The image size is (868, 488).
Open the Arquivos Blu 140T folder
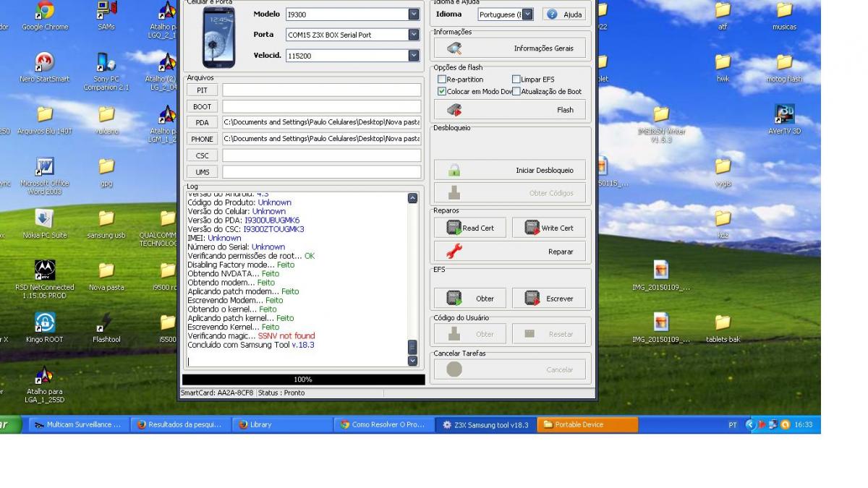click(45, 120)
